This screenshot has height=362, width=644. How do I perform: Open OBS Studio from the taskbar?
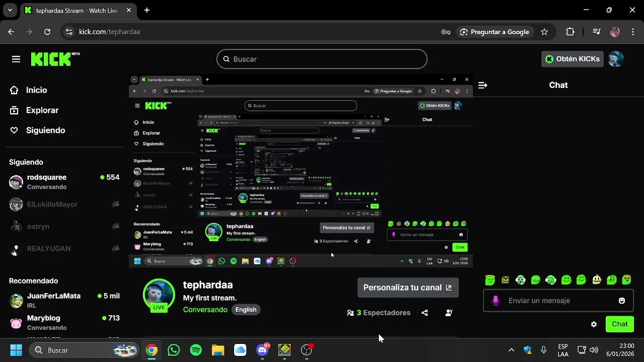coord(306,350)
